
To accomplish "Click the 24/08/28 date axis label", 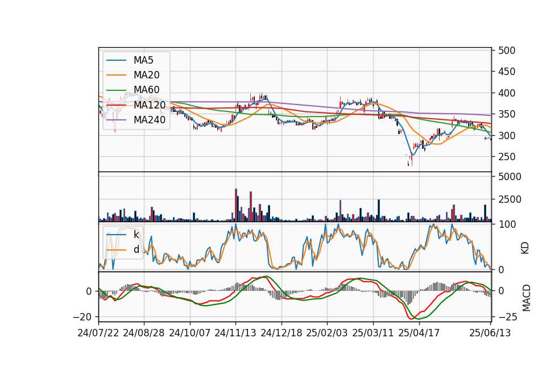I will click(x=144, y=333).
